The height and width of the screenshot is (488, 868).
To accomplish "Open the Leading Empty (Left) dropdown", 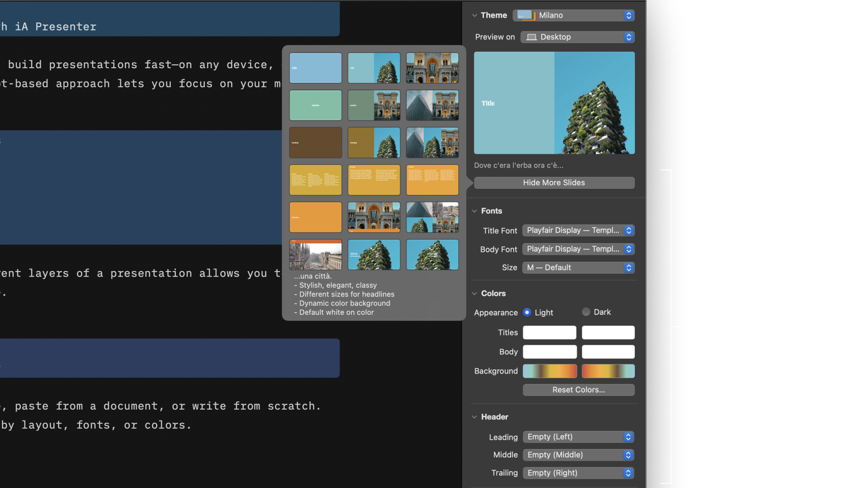I will [x=578, y=437].
